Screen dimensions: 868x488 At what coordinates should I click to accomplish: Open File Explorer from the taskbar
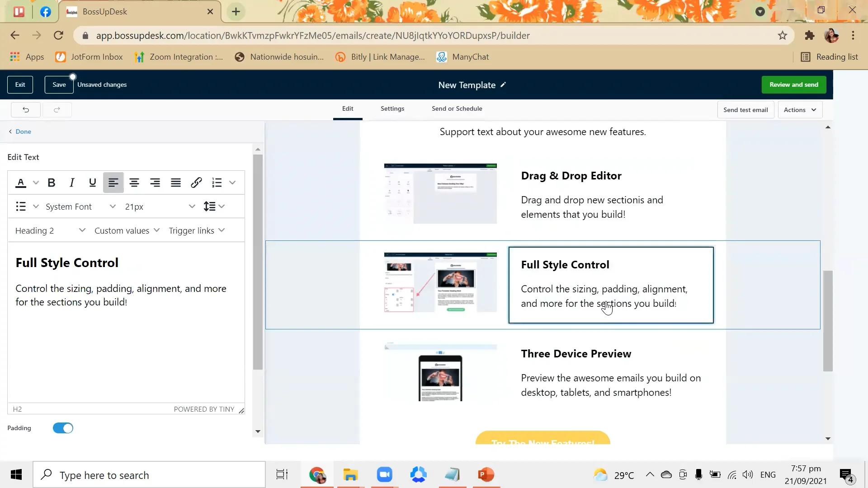(x=350, y=474)
